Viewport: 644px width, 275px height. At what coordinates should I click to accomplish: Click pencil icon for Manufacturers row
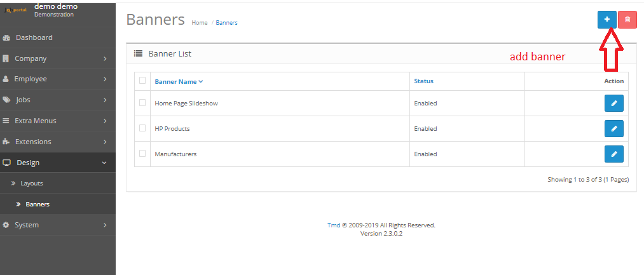click(x=613, y=154)
